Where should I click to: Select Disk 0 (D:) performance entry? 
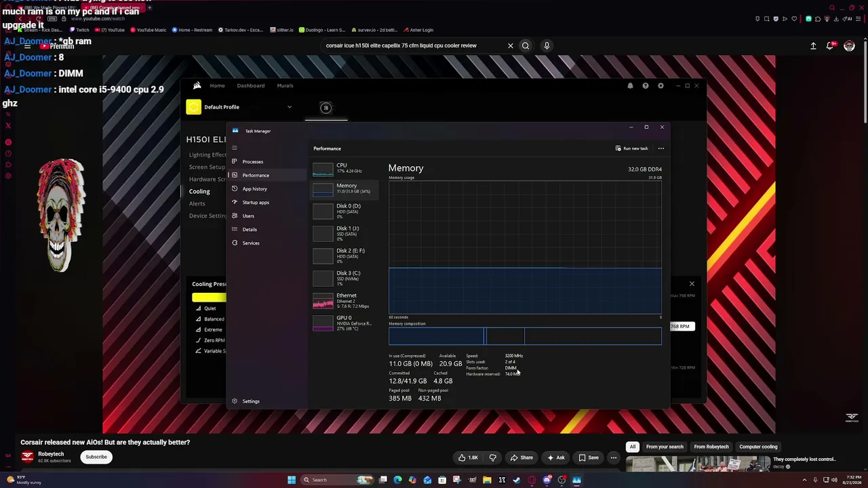344,211
